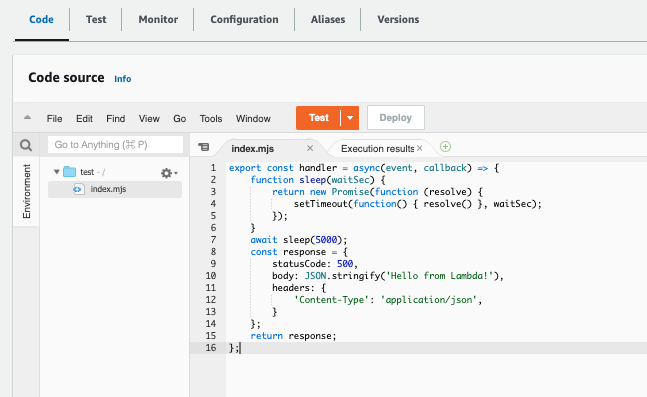Screen dimensions: 647x397
Task: Open the environment settings gear icon
Action: [x=169, y=173]
